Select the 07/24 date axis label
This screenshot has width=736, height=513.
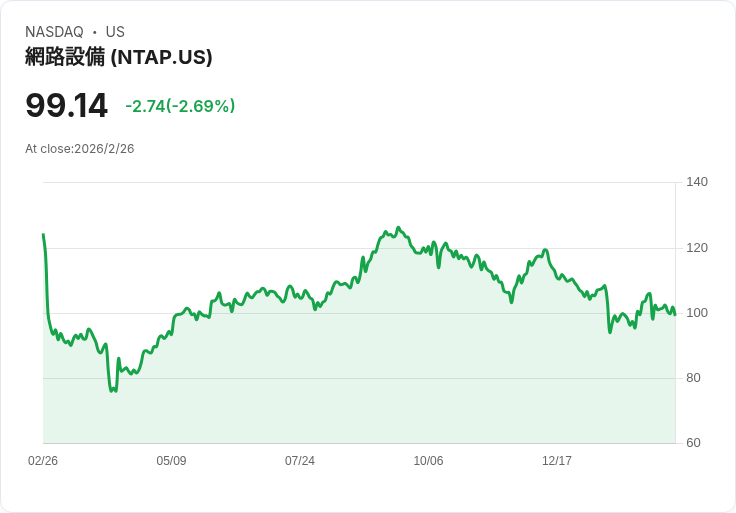click(x=300, y=461)
